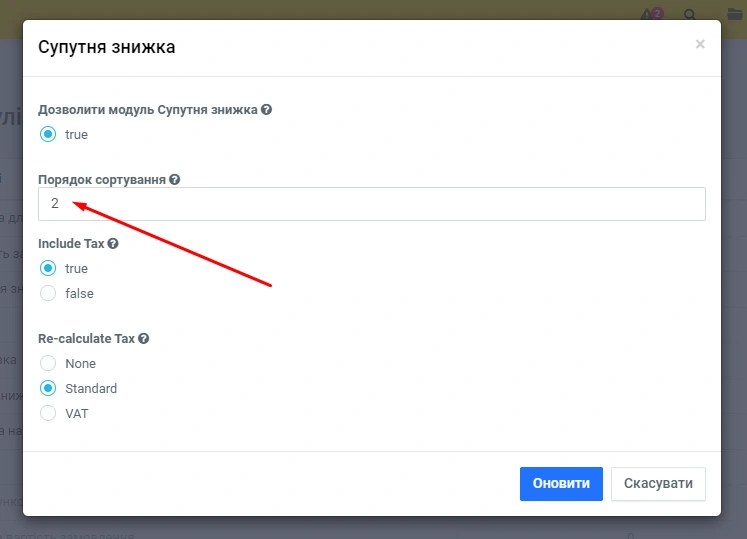Choose VAT for Re-calculate Tax
The height and width of the screenshot is (539, 747).
[48, 413]
